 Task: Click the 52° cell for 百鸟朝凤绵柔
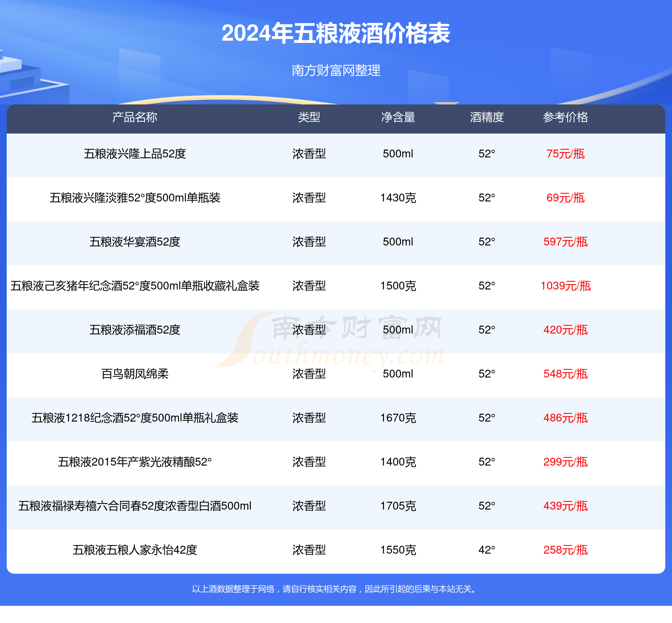[x=487, y=374]
